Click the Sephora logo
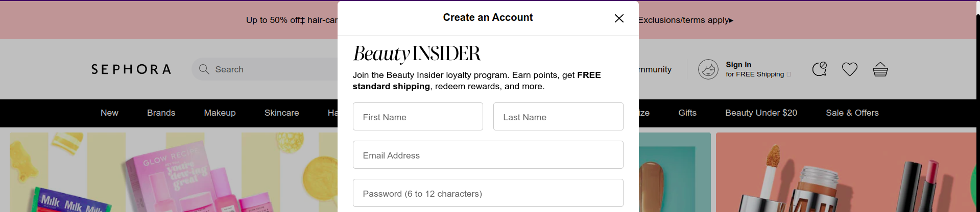 click(x=131, y=69)
